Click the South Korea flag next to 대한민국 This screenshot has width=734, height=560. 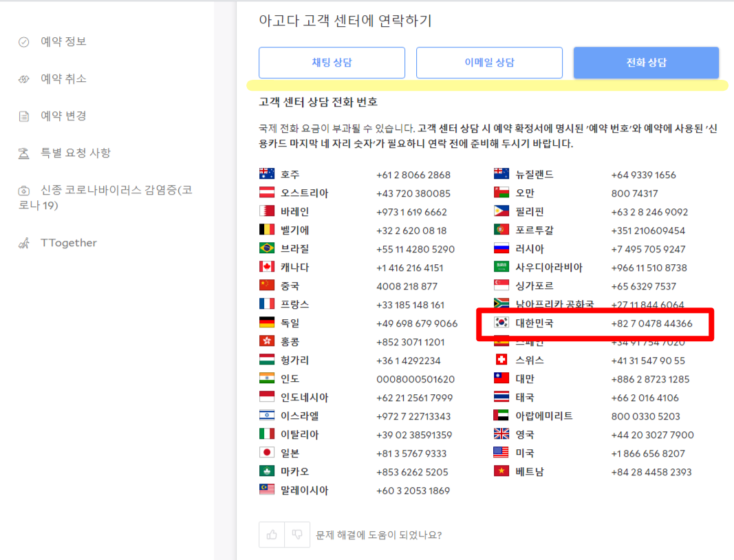(x=501, y=322)
